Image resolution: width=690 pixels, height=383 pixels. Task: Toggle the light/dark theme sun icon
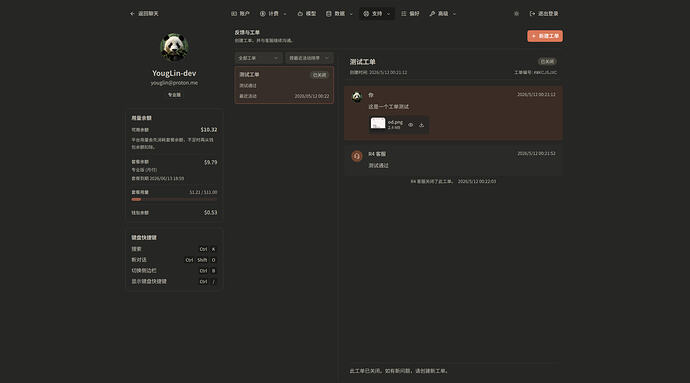tap(516, 14)
